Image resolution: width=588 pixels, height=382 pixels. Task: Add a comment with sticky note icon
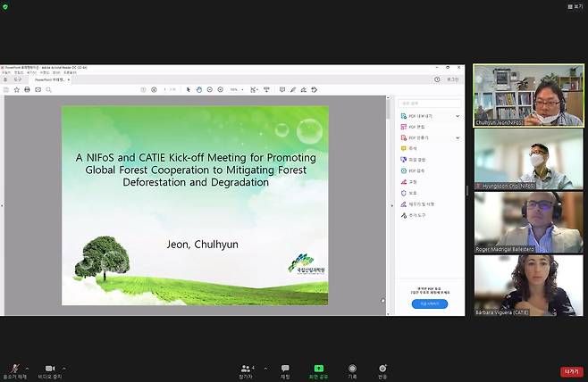[x=282, y=89]
